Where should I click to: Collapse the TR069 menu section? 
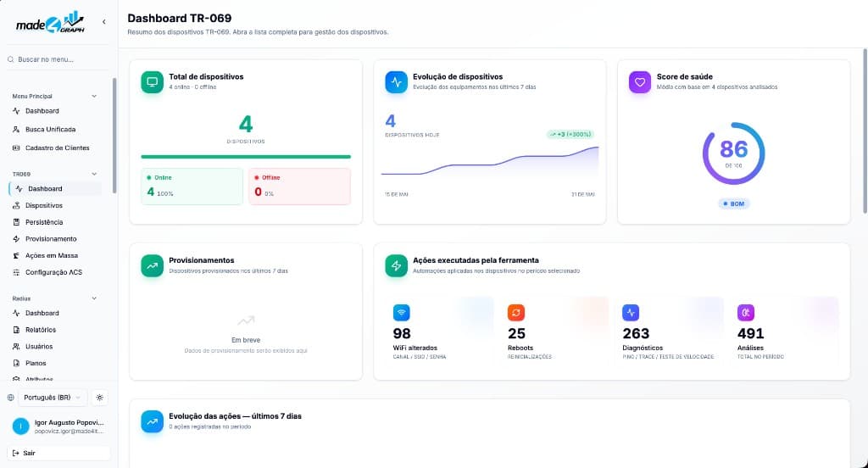(94, 174)
